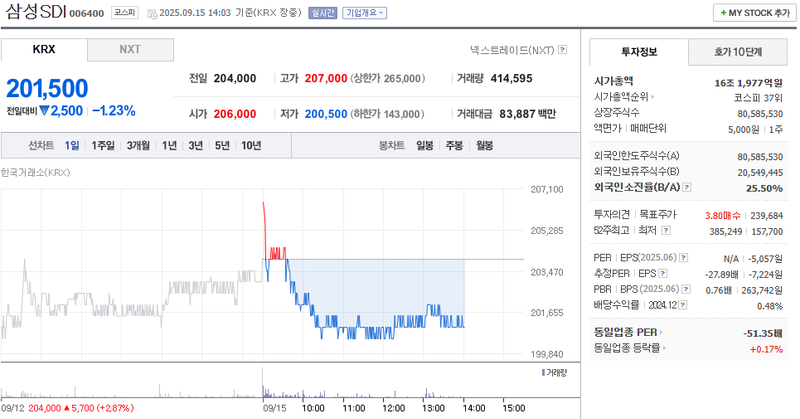Switch to the NXT tab
Screen dimensions: 800x419
coord(130,50)
